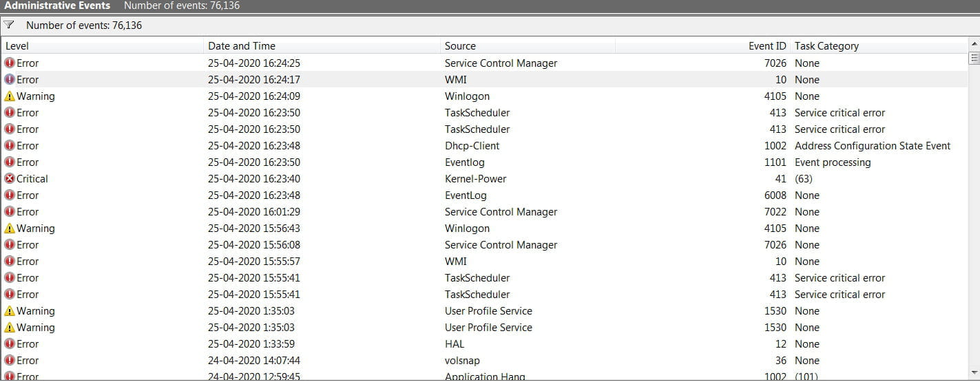Click the Dhcp-Client error icon
The height and width of the screenshot is (382, 980).
tap(10, 146)
